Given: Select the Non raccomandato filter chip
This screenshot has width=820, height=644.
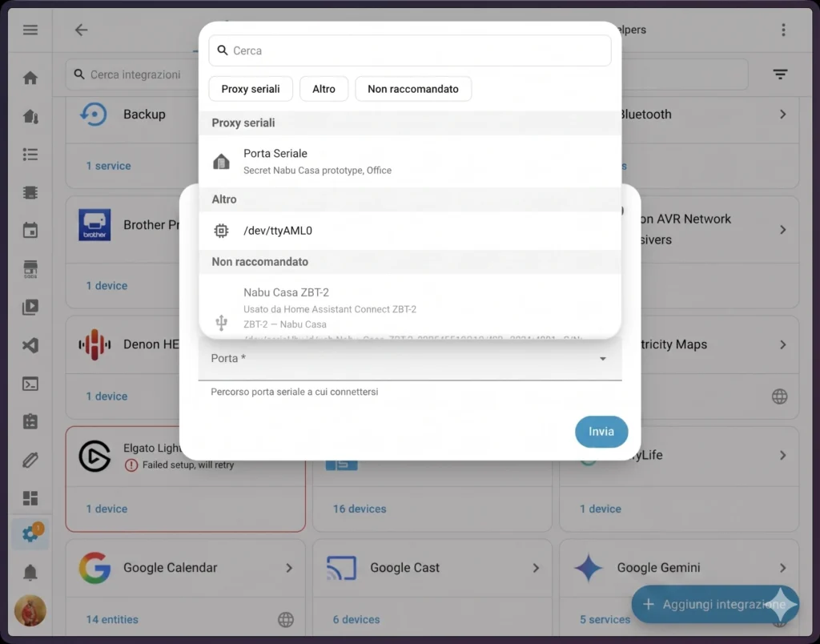Looking at the screenshot, I should (413, 89).
